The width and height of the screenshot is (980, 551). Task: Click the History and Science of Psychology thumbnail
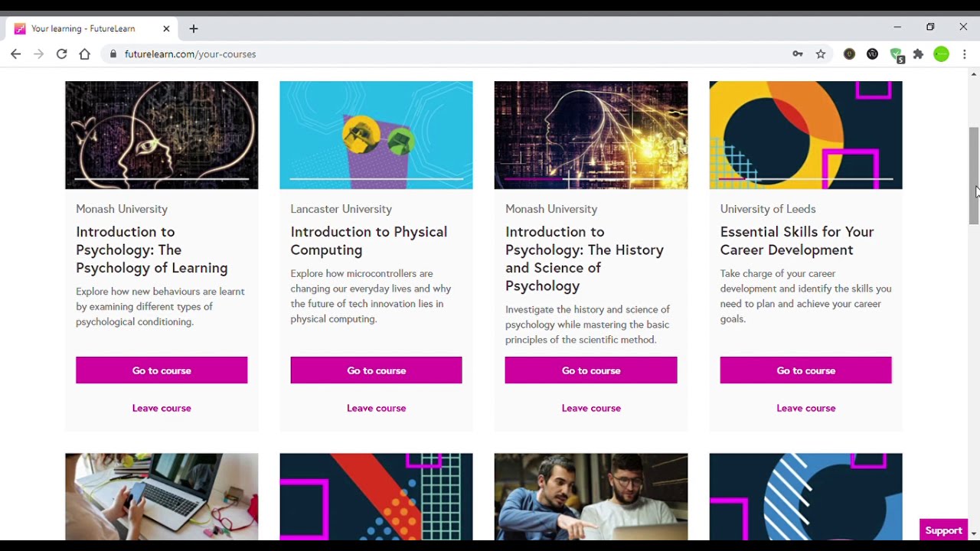[591, 135]
